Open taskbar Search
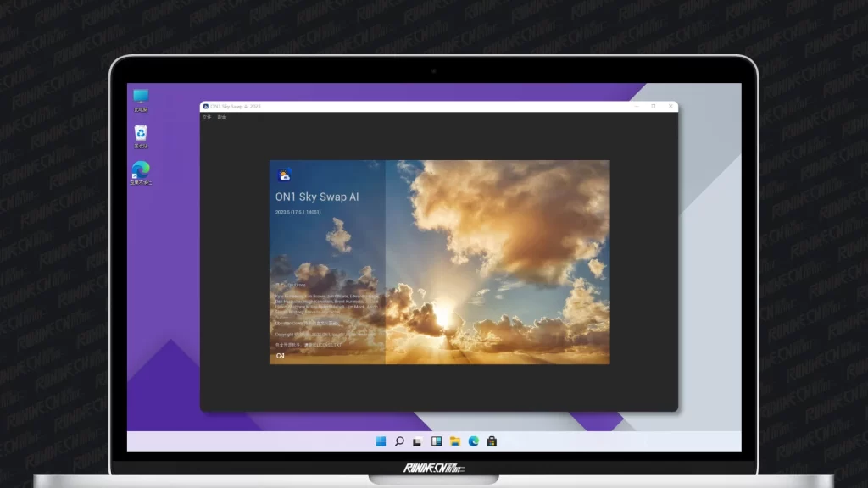868x488 pixels. click(x=399, y=441)
